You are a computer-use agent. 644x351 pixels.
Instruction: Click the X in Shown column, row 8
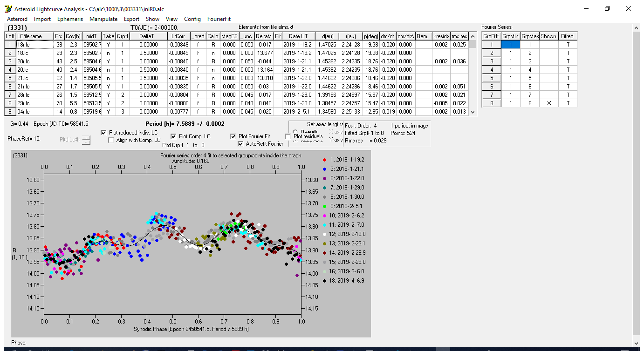pyautogui.click(x=548, y=103)
